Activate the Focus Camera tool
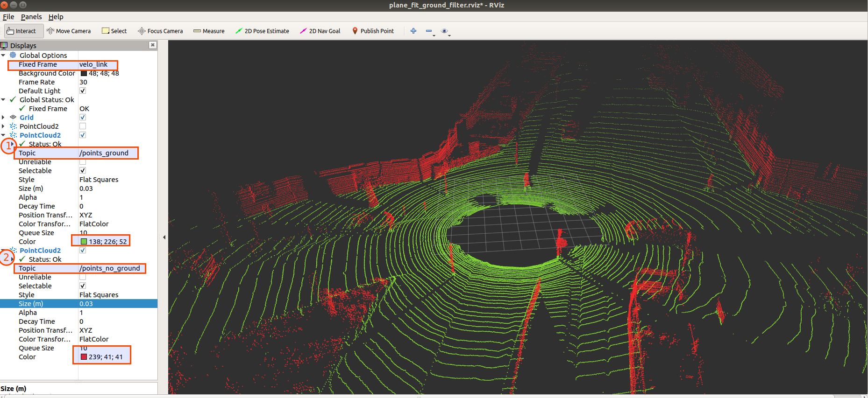 click(x=160, y=31)
